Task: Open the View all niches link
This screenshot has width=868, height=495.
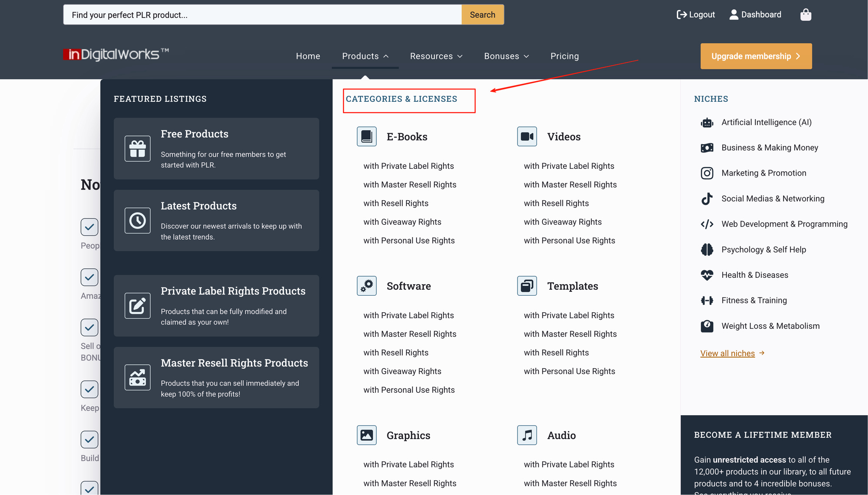Action: (727, 353)
